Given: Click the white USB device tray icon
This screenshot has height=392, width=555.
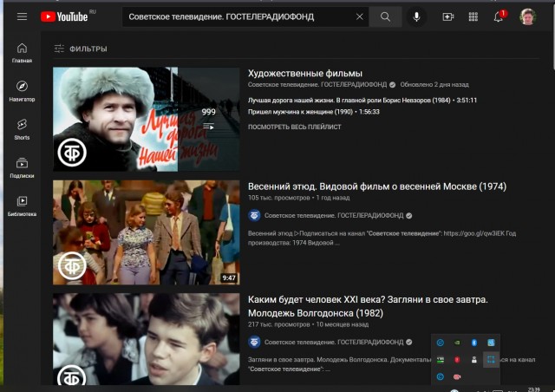Looking at the screenshot, I should (x=474, y=360).
